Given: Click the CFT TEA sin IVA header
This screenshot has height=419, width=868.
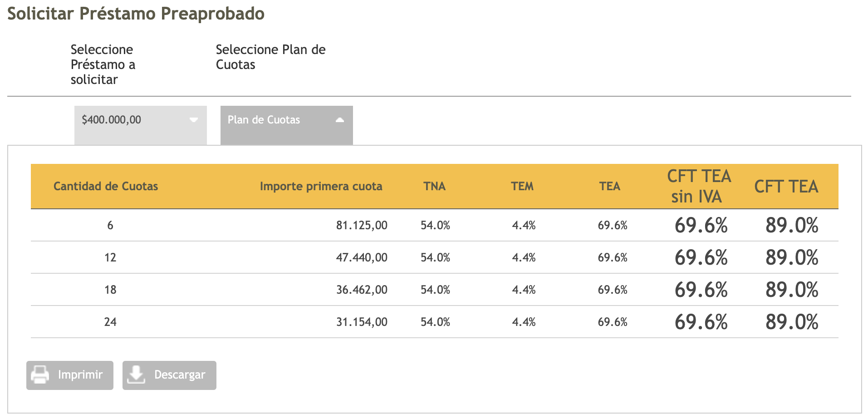Looking at the screenshot, I should pos(699,187).
